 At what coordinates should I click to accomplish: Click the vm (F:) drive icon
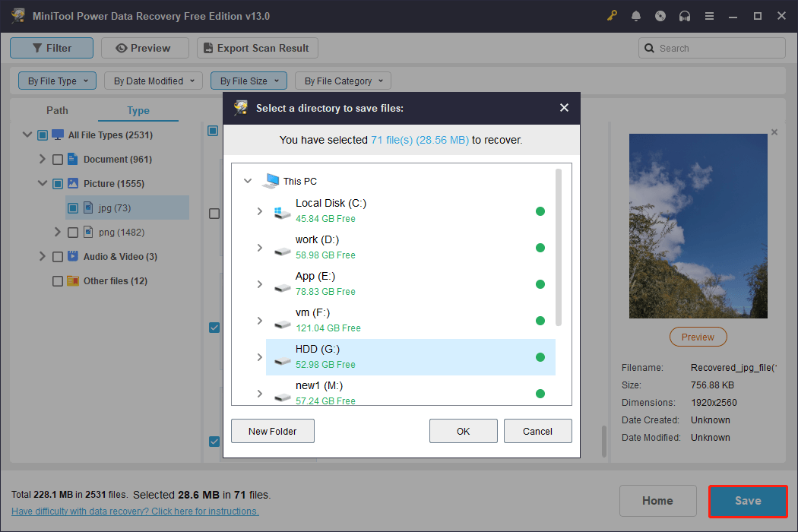[282, 325]
